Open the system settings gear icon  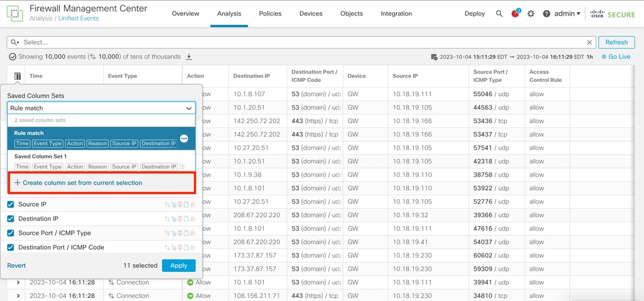click(x=530, y=14)
